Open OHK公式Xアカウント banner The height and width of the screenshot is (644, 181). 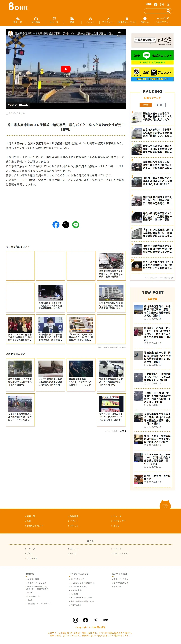153,74
